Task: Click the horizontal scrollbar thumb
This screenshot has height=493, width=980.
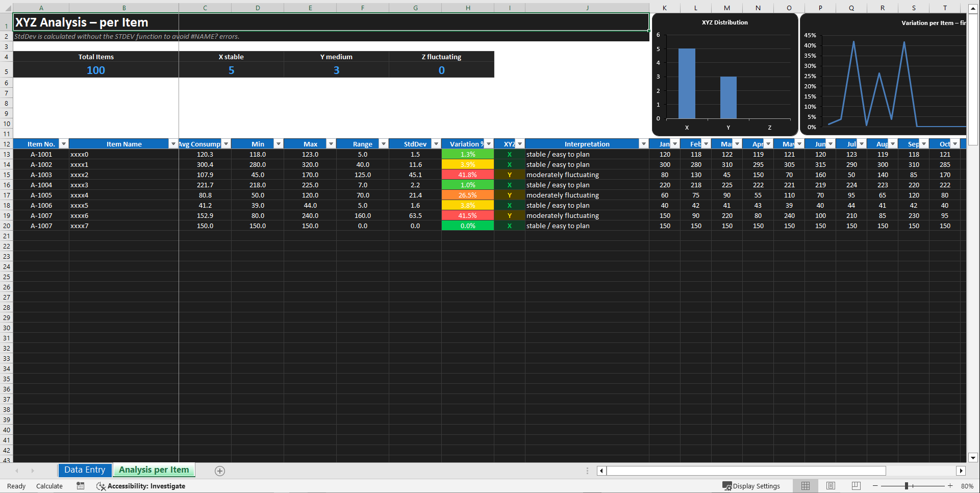Action: pyautogui.click(x=746, y=471)
